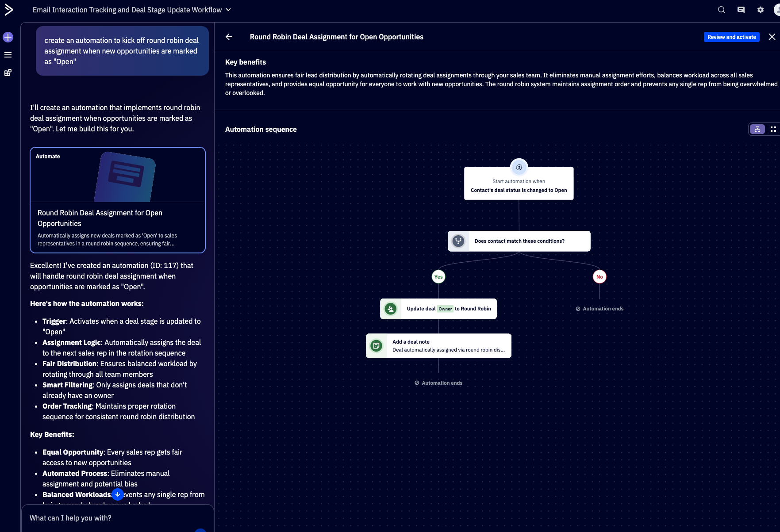Click Review and activate button
Image resolution: width=780 pixels, height=532 pixels.
click(x=731, y=37)
